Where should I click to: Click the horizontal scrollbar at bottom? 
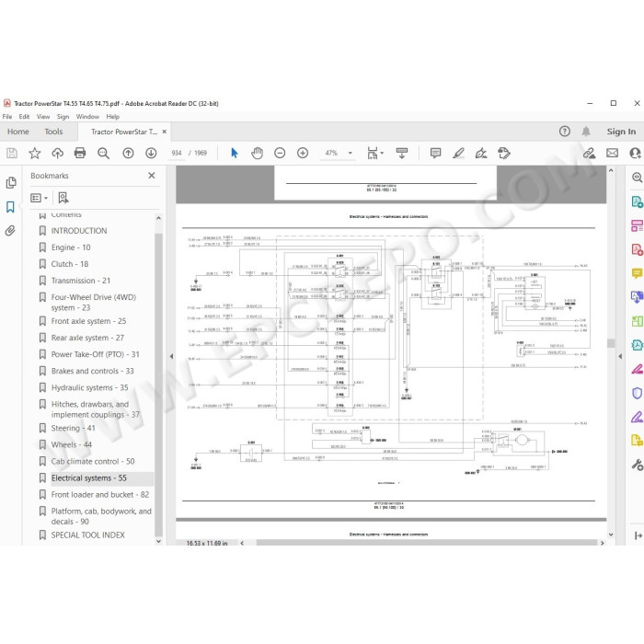426,543
